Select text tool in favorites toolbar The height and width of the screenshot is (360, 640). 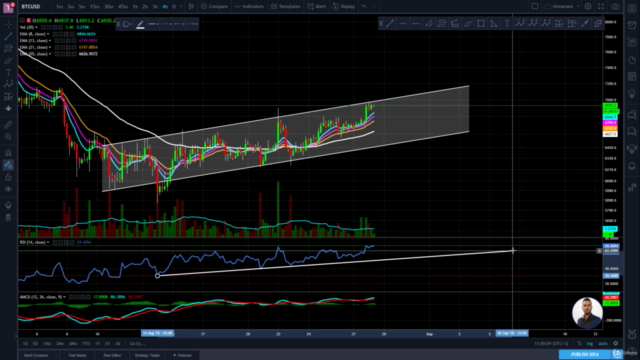[x=507, y=24]
